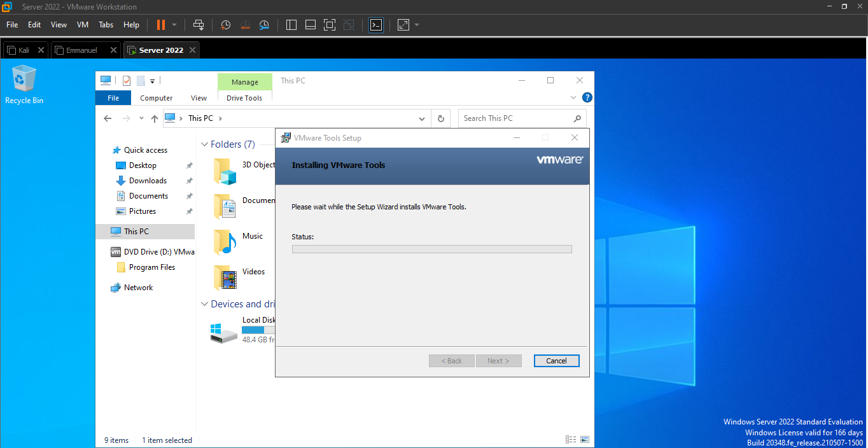Open the stretch guest dropdown arrow
868x448 pixels.
tap(417, 25)
